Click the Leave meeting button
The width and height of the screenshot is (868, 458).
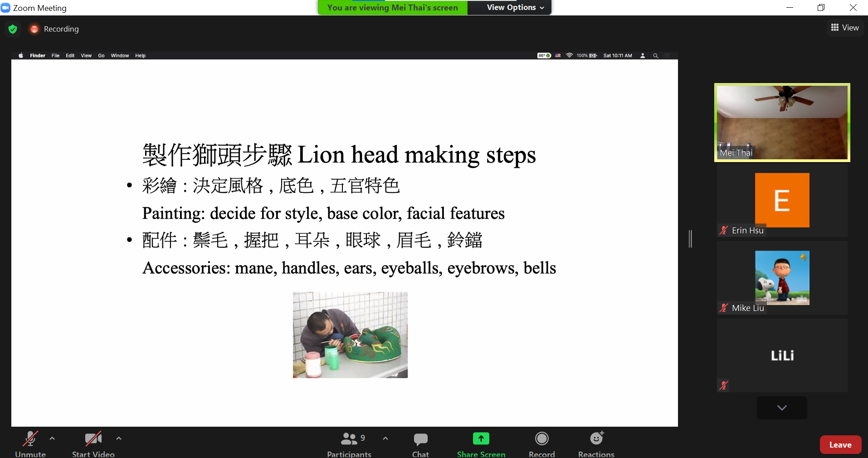coord(840,444)
